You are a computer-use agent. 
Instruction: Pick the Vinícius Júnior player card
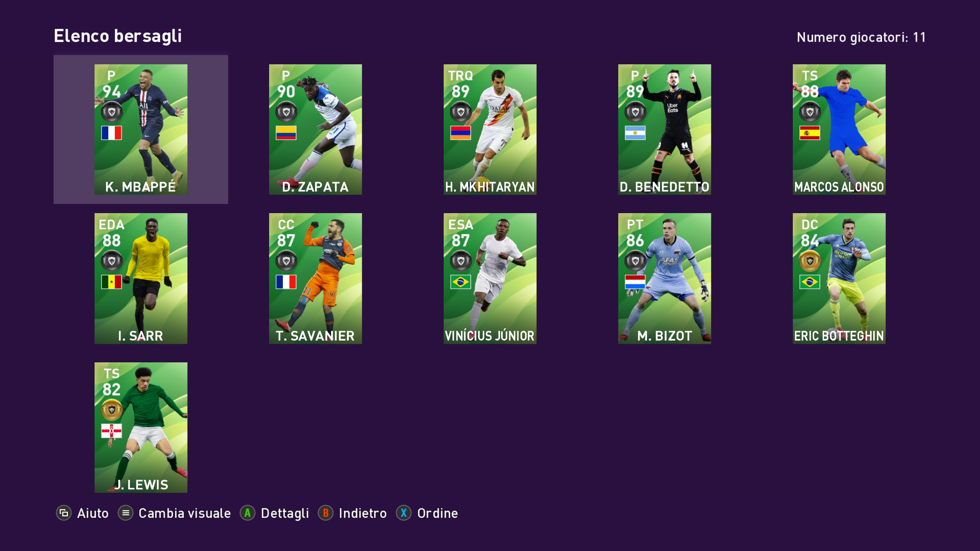(x=490, y=279)
